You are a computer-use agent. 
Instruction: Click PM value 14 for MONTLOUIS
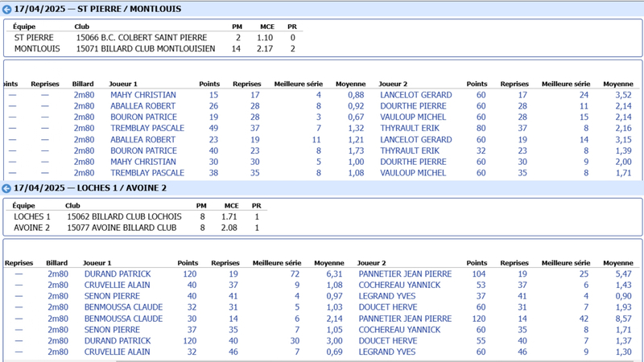click(236, 49)
